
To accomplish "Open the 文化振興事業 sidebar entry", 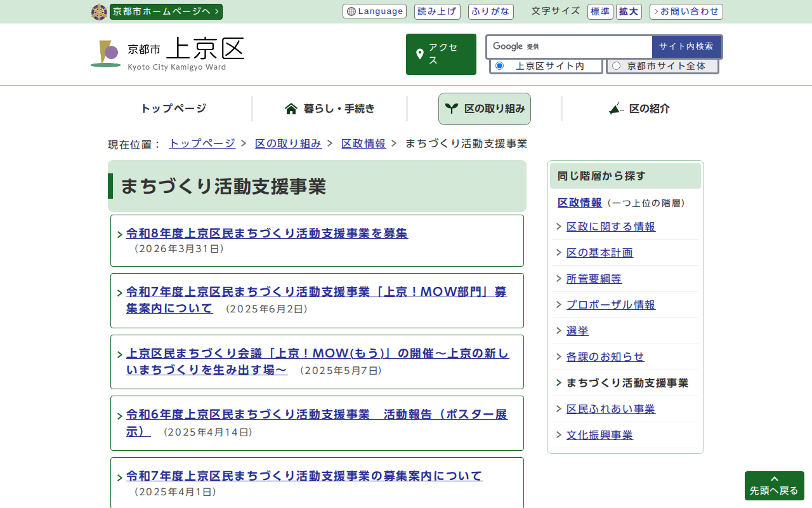I will 599,435.
